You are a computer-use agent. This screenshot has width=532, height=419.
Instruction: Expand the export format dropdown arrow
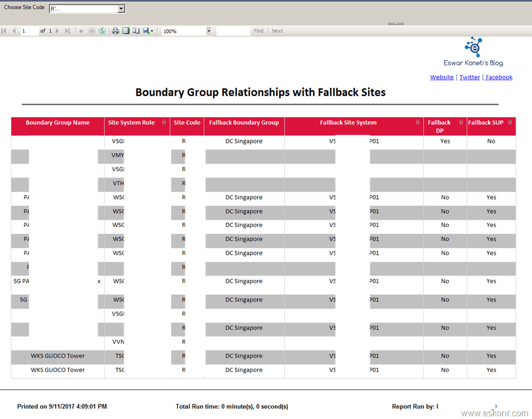coord(152,31)
